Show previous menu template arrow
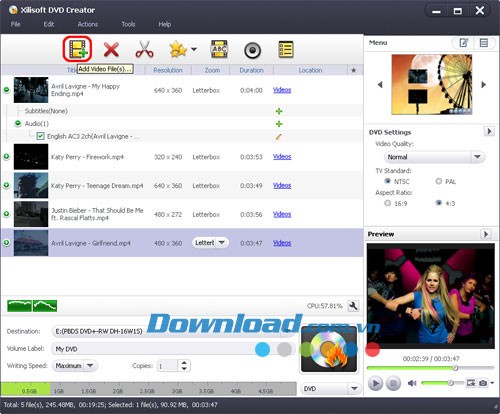The image size is (500, 414). (380, 85)
